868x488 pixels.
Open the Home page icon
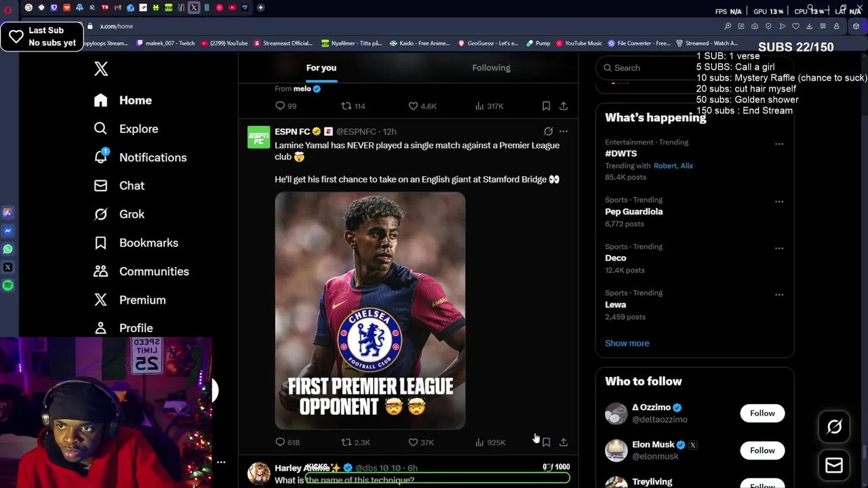tap(100, 100)
